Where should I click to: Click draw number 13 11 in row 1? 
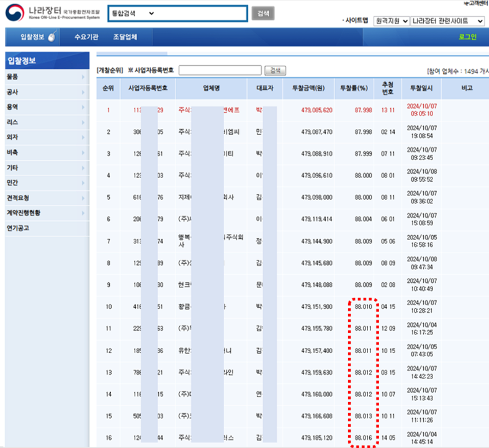(388, 110)
